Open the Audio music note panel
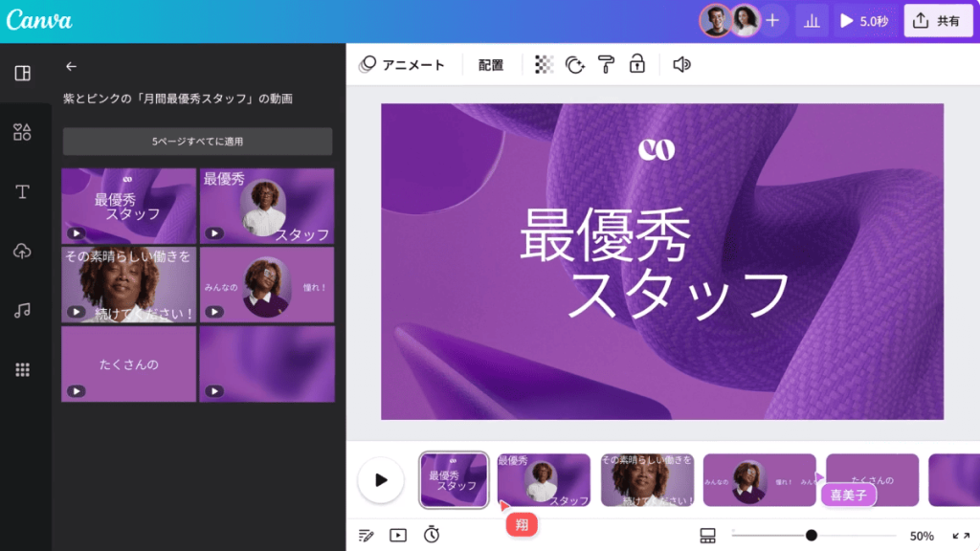The width and height of the screenshot is (980, 551). click(23, 310)
